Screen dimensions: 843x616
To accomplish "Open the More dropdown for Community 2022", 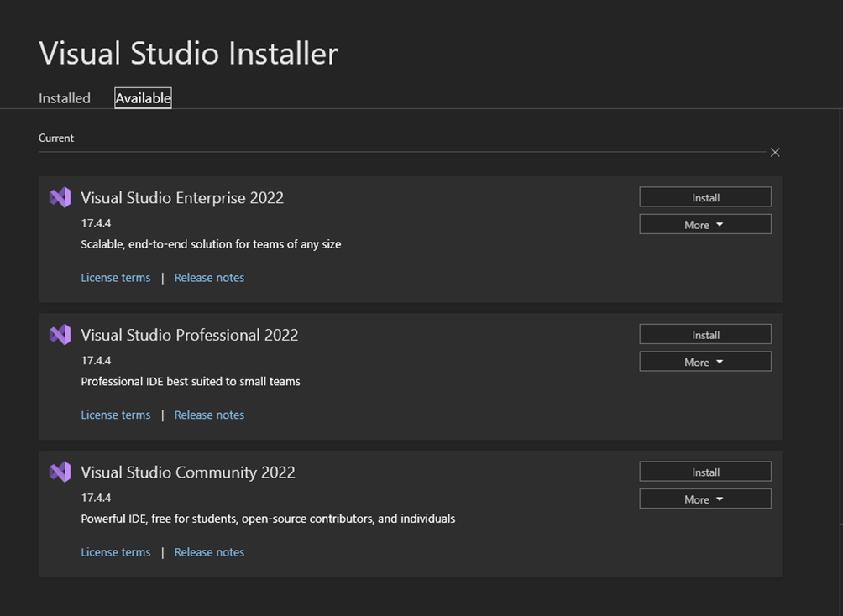I will coord(705,499).
